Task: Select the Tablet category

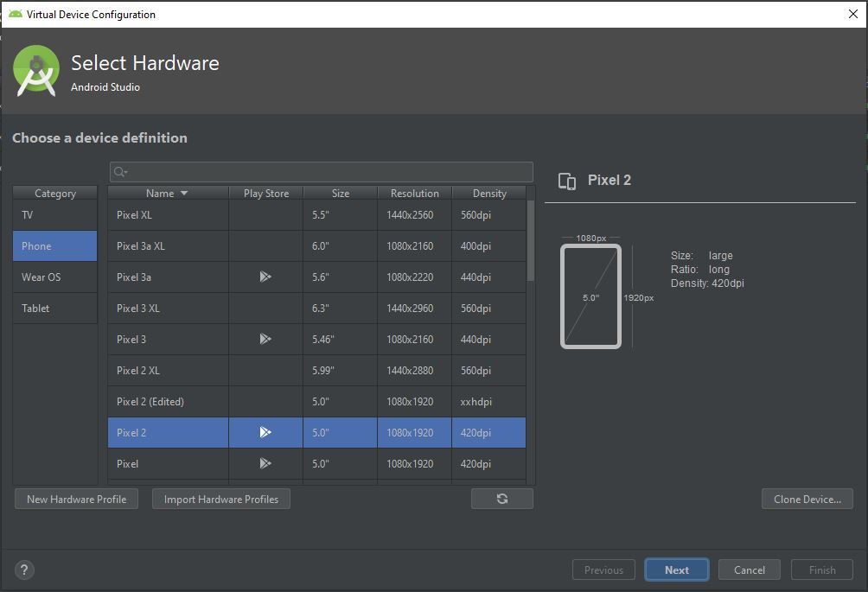Action: pyautogui.click(x=54, y=308)
